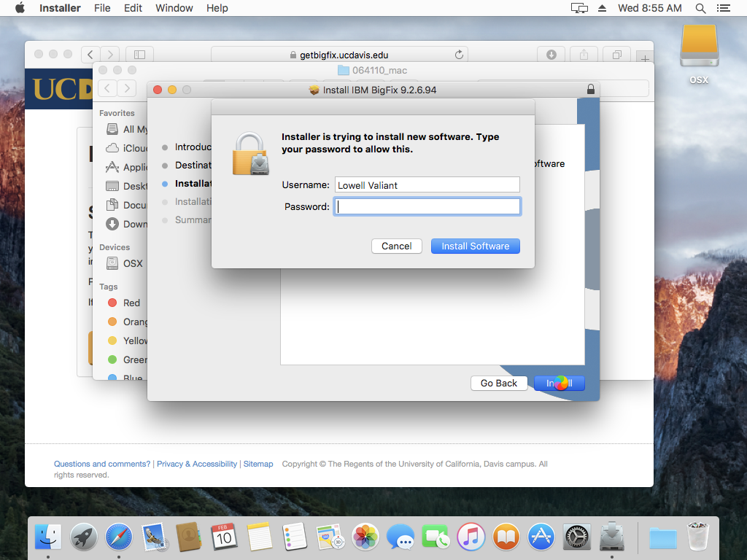Open Calendar icon in the Dock
This screenshot has width=747, height=560.
tap(225, 537)
